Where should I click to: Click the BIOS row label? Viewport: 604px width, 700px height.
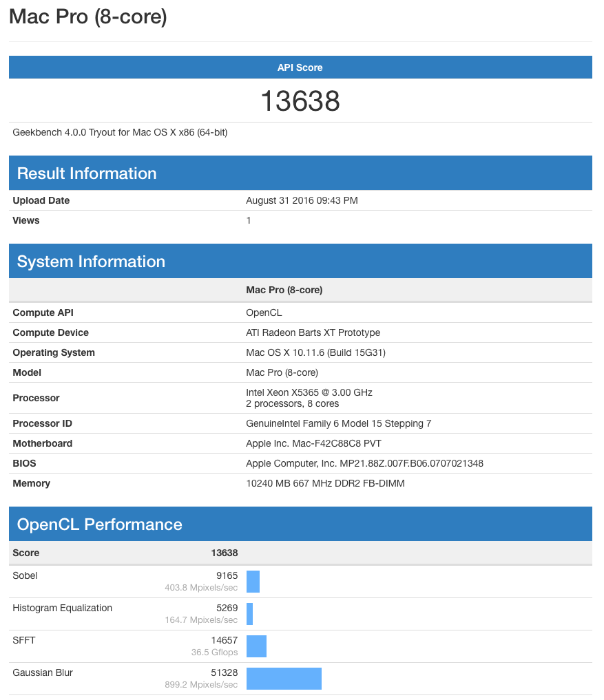[x=24, y=463]
